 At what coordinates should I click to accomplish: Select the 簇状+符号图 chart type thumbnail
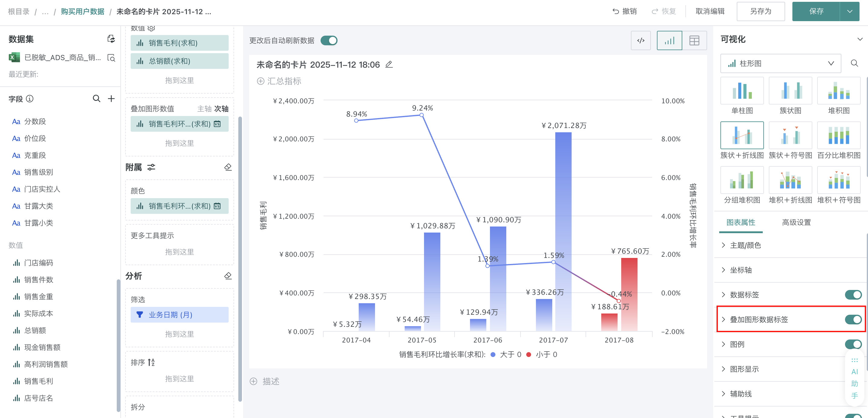coord(790,135)
